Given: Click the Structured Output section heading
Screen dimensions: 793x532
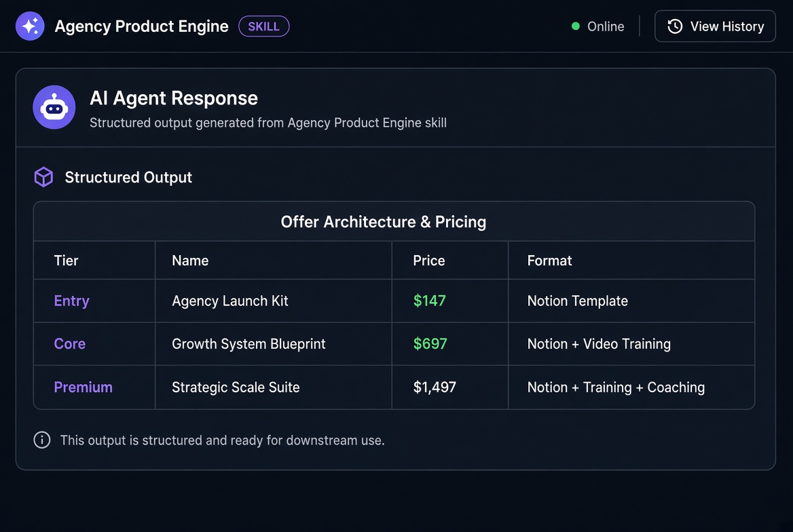Looking at the screenshot, I should click(128, 178).
